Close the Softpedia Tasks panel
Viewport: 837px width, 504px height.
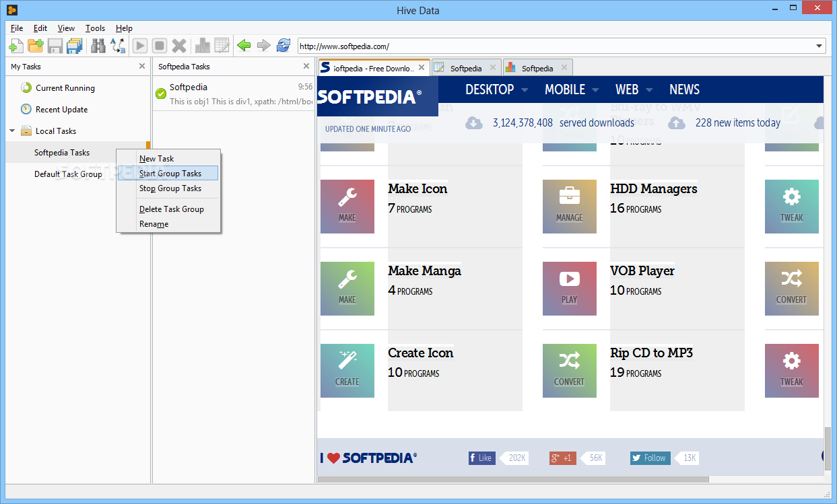coord(306,66)
